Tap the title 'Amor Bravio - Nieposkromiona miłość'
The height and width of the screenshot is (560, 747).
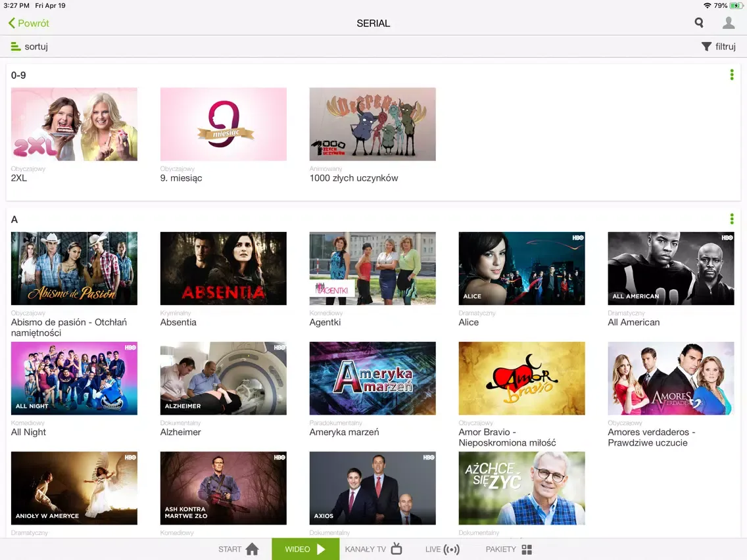tap(507, 437)
